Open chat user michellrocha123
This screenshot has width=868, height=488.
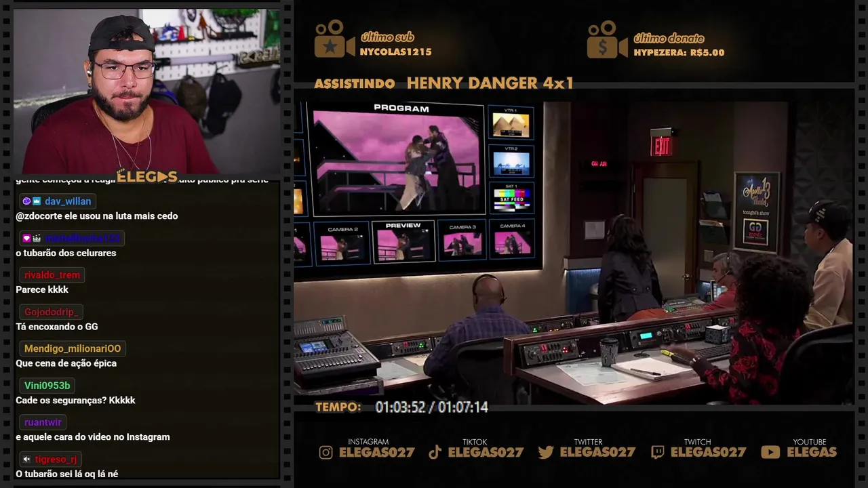click(83, 238)
